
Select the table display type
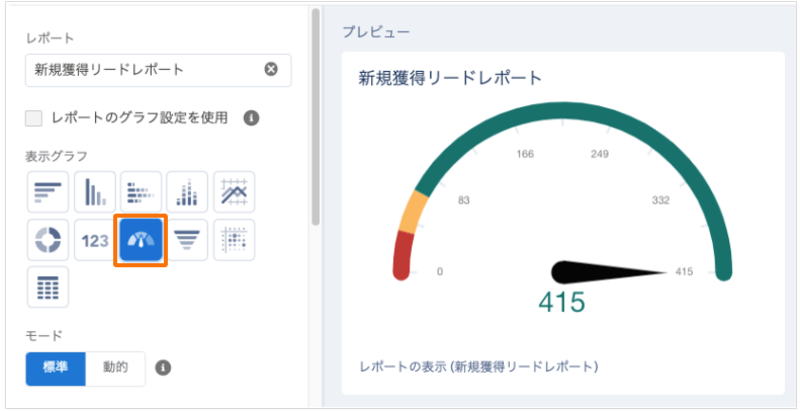point(48,287)
